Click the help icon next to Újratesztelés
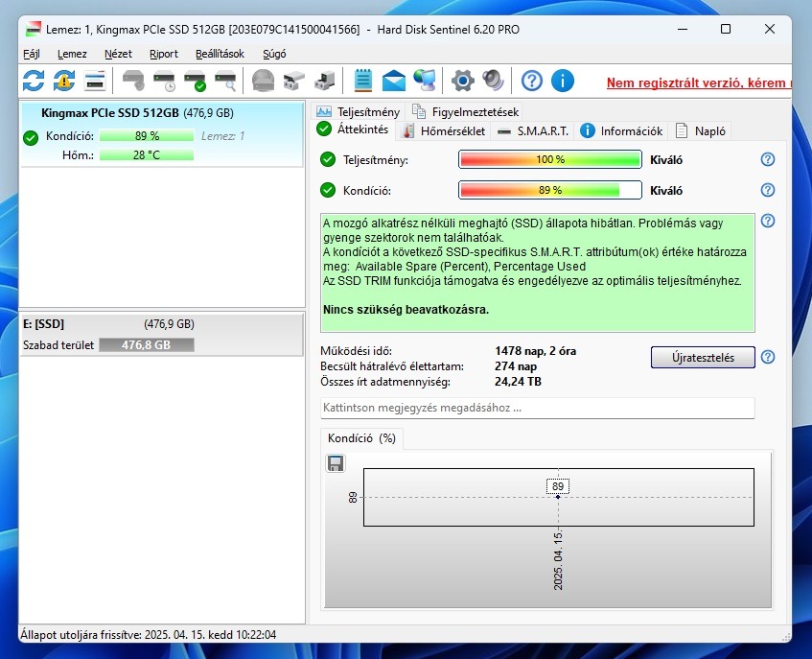 [768, 357]
